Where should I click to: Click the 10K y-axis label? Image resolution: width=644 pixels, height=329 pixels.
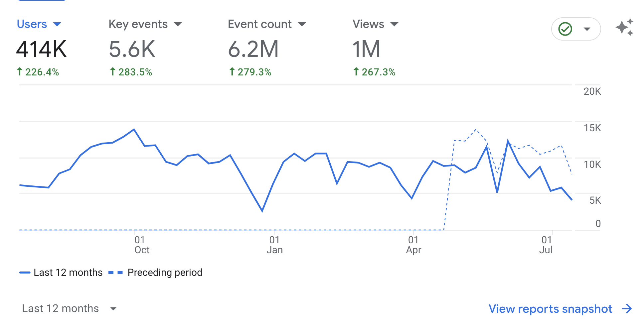(x=592, y=164)
